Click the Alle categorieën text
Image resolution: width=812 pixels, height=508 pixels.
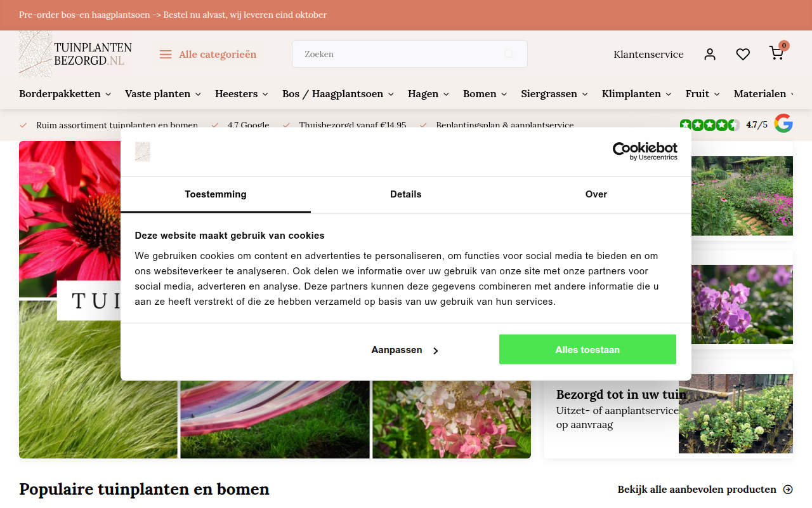218,55
